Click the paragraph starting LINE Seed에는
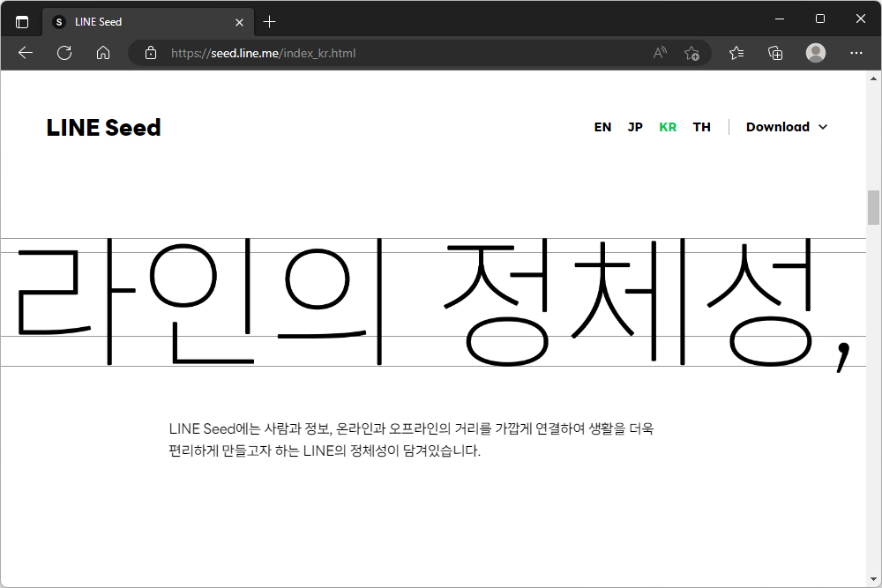 (411, 440)
